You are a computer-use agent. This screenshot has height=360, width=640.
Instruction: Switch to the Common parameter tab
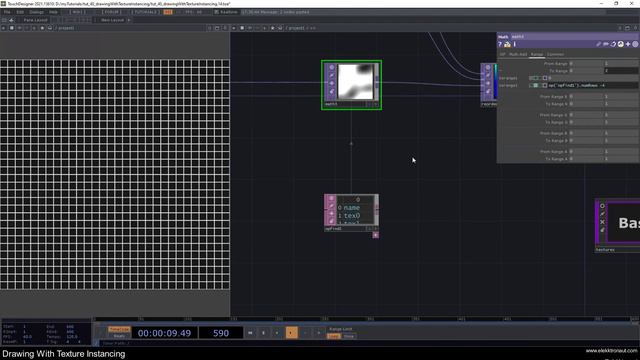click(x=555, y=54)
